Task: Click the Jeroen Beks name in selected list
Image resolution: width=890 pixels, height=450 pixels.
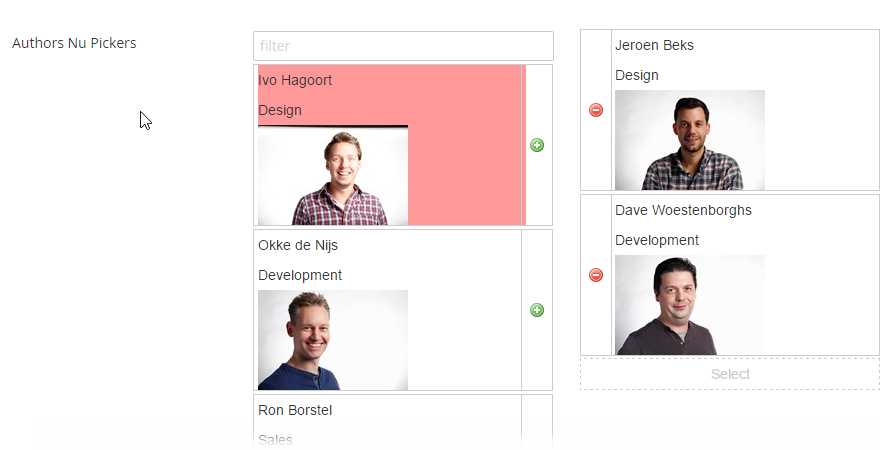Action: tap(654, 45)
